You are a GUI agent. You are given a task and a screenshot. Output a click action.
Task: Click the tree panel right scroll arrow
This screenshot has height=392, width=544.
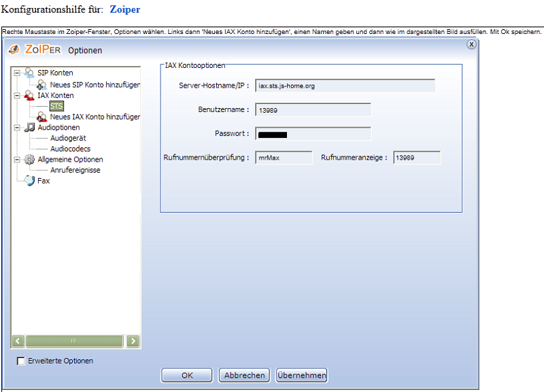(x=133, y=342)
